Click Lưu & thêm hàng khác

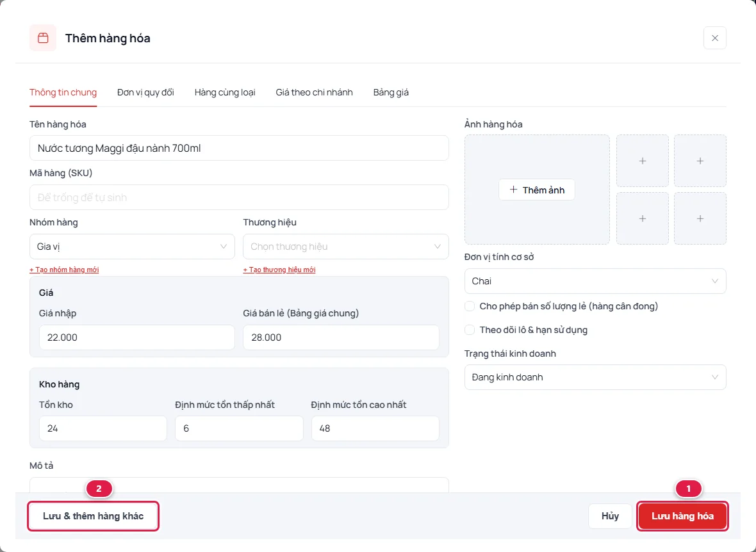(x=93, y=516)
